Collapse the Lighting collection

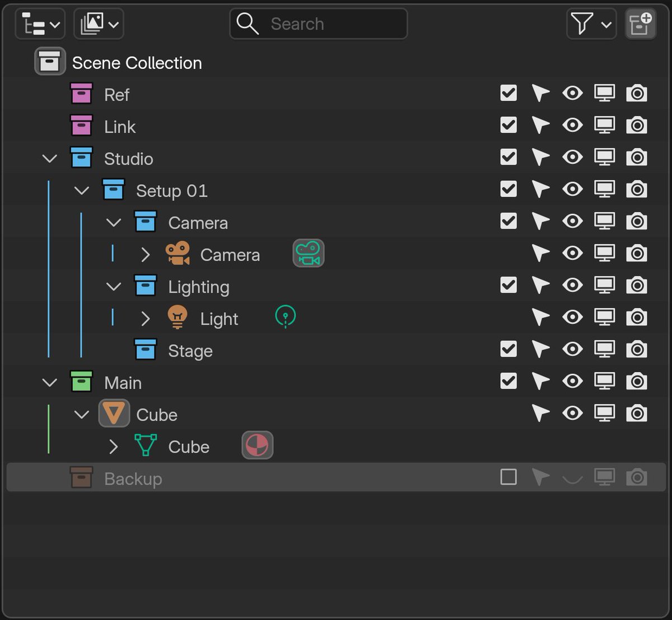pyautogui.click(x=114, y=287)
